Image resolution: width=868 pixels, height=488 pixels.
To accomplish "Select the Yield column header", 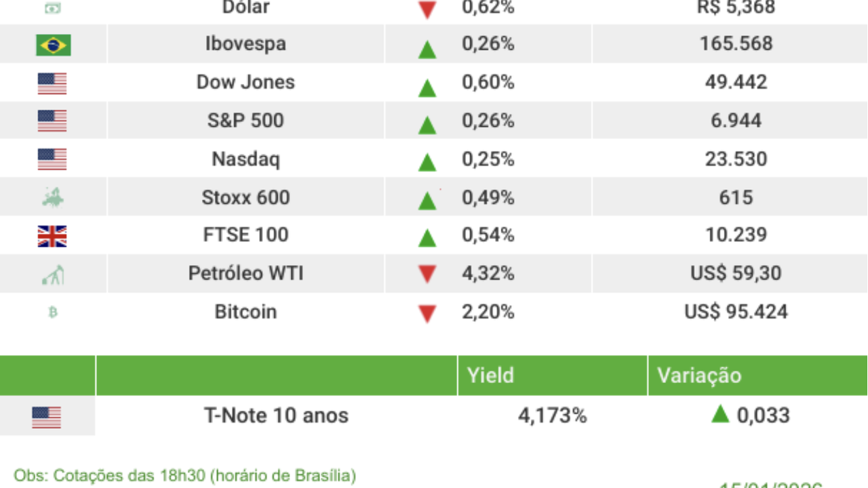I will 490,375.
